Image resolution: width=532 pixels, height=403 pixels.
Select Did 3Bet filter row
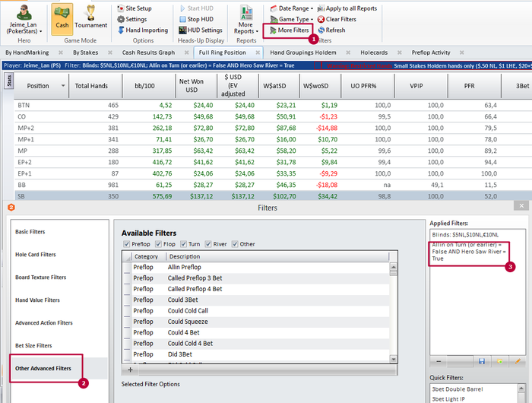[x=256, y=354]
